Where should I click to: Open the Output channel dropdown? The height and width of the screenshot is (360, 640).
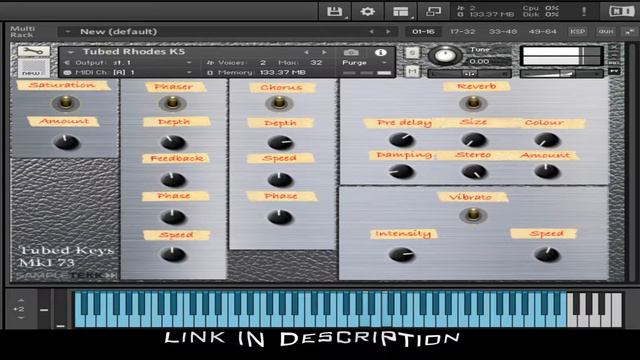click(x=189, y=63)
